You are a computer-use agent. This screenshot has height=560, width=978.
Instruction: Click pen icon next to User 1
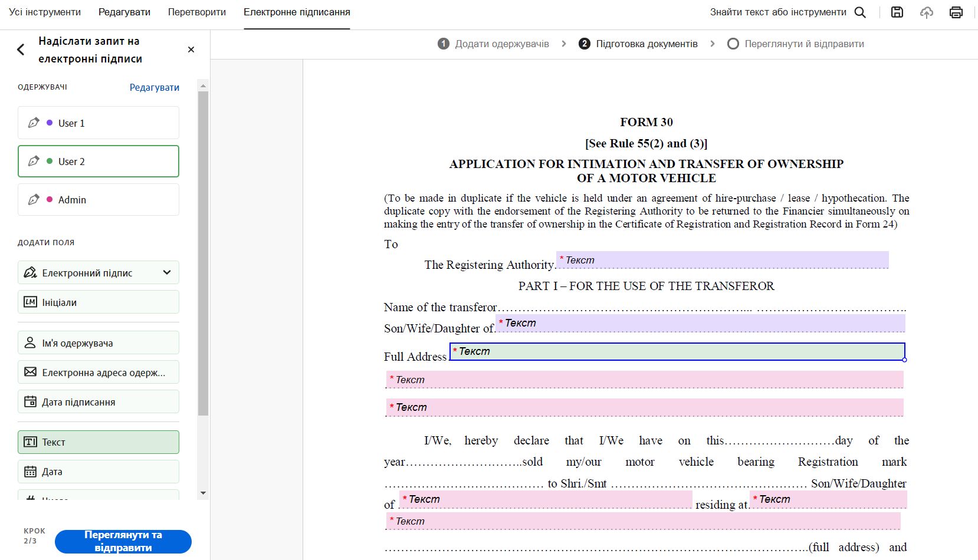coord(34,123)
